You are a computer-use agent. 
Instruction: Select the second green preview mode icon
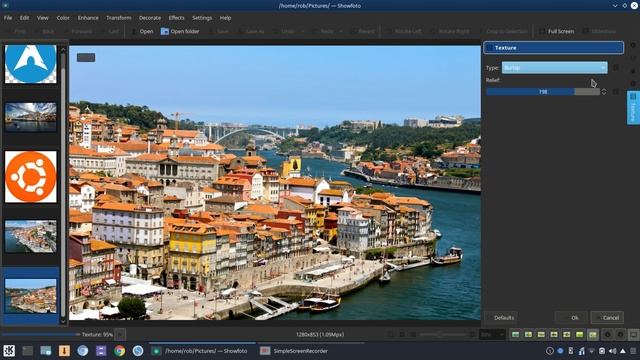pyautogui.click(x=528, y=334)
